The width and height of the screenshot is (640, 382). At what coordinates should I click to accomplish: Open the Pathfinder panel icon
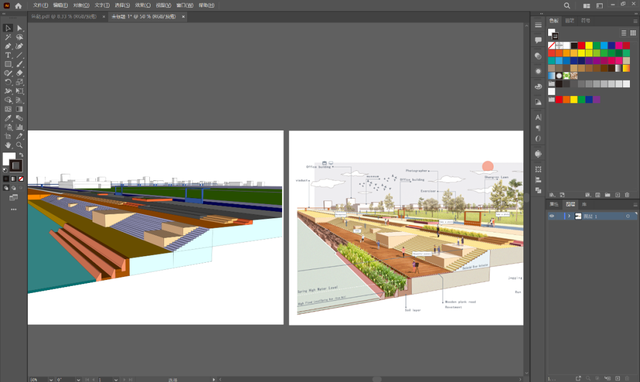[x=538, y=190]
